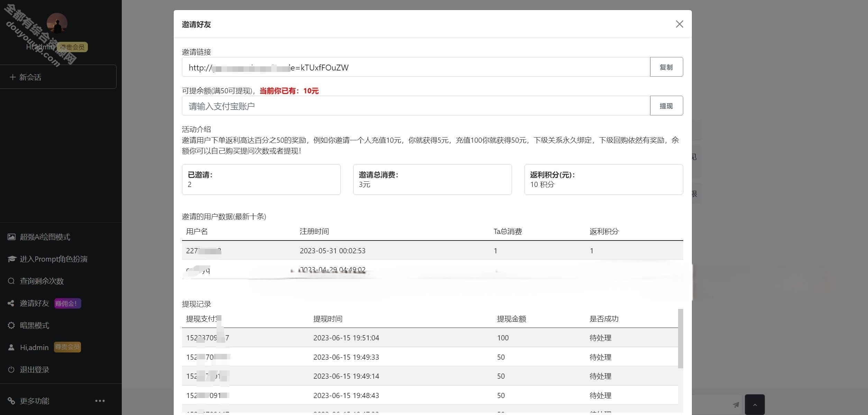Click the 赚佣金! badge
868x415 pixels.
point(67,303)
